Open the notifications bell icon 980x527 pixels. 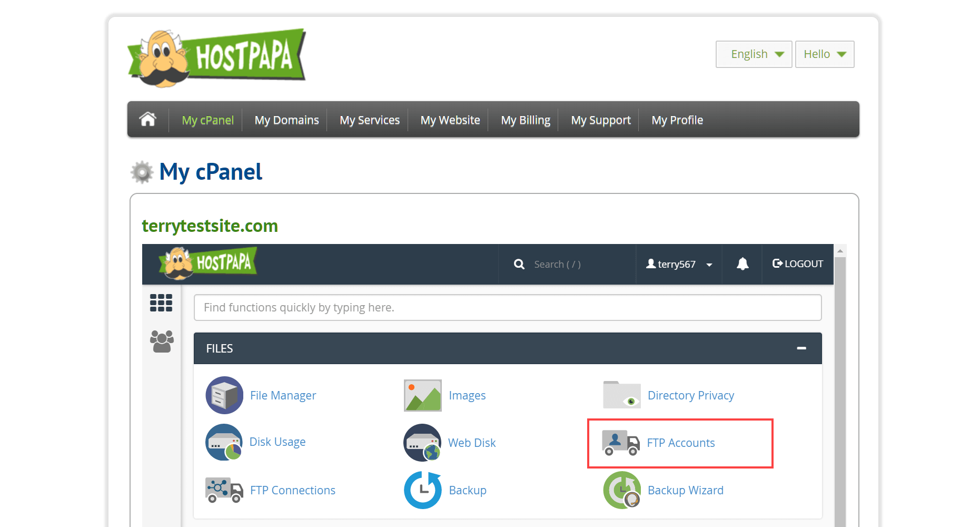[x=743, y=264]
